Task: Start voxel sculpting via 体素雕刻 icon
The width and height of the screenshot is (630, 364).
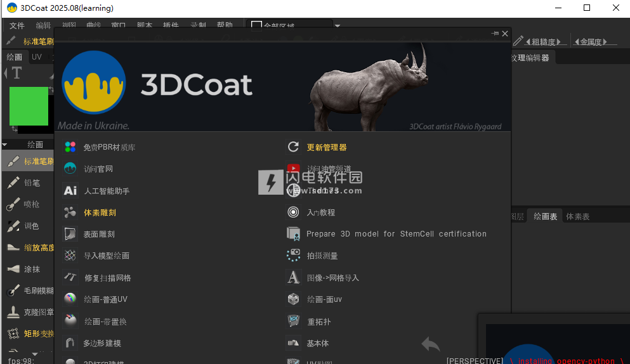Action: pyautogui.click(x=70, y=212)
